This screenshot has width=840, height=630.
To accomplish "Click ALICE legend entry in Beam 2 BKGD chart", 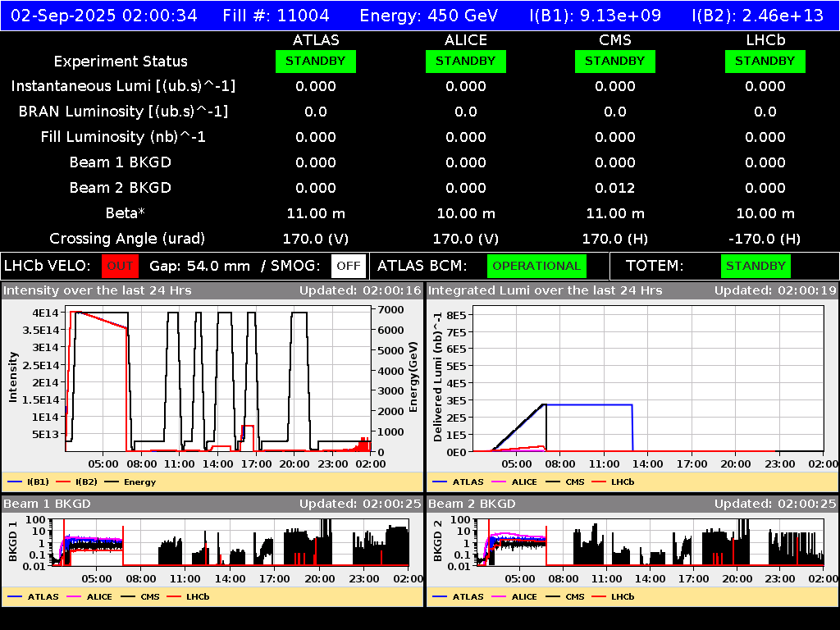I will pyautogui.click(x=514, y=597).
